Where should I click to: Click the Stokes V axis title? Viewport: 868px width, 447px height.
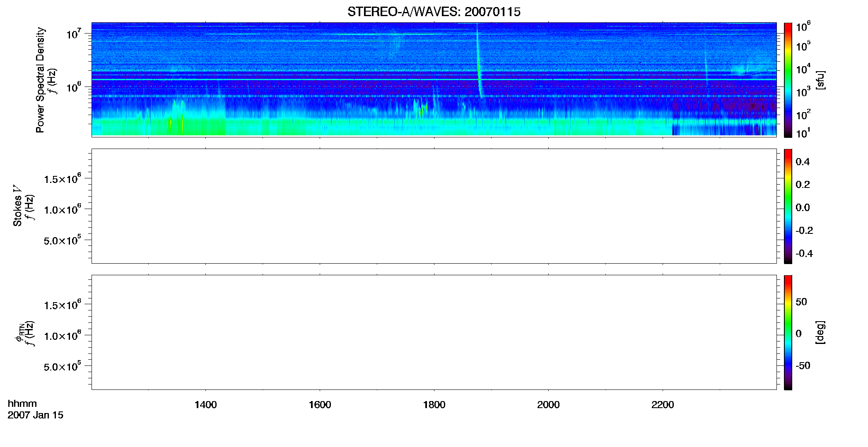pyautogui.click(x=17, y=206)
